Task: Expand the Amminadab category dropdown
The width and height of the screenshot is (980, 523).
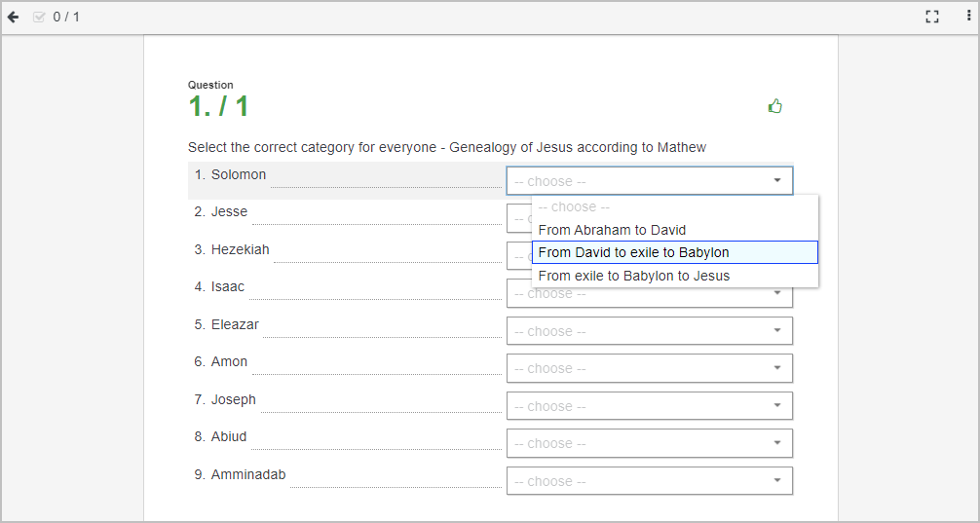Action: (650, 480)
